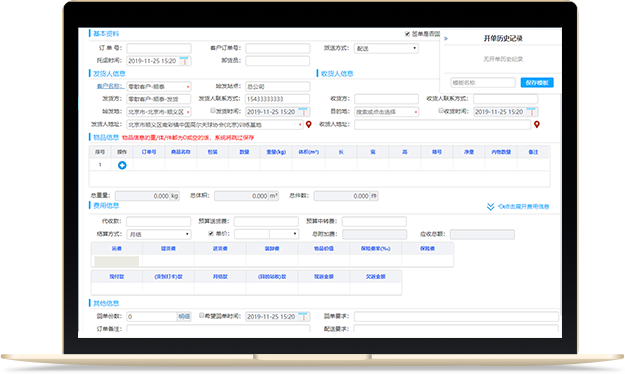Open the 派送方式 dropdown showing 配送

coord(386,49)
